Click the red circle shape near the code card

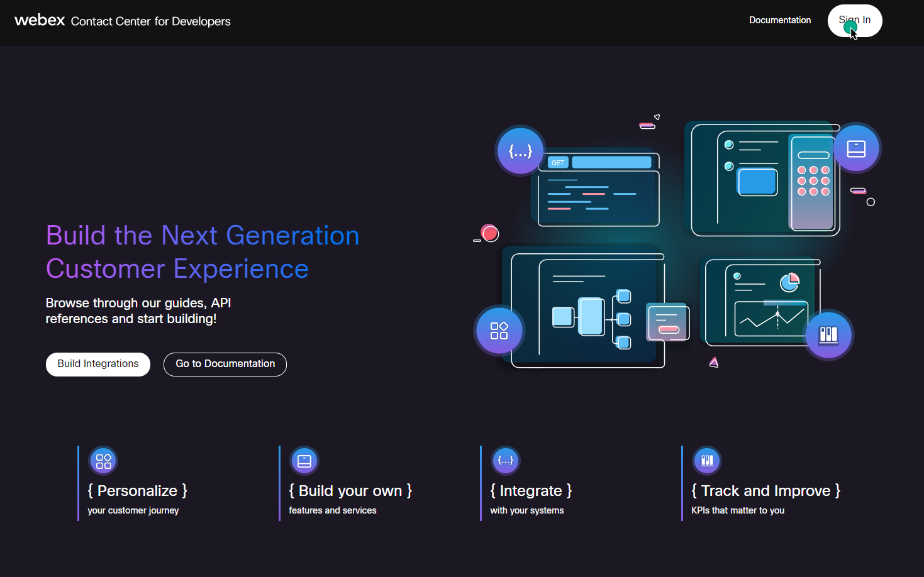click(x=489, y=233)
